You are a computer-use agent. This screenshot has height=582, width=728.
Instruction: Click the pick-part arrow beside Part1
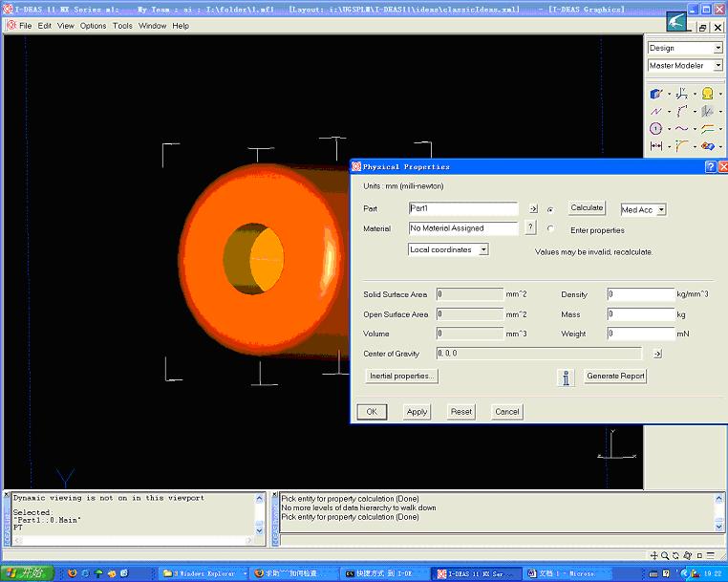533,209
